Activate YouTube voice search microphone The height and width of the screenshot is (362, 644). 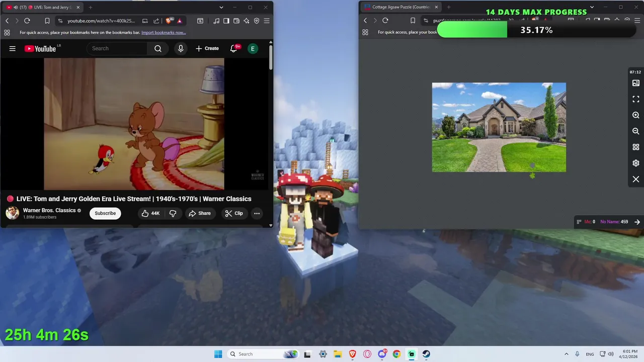[181, 48]
